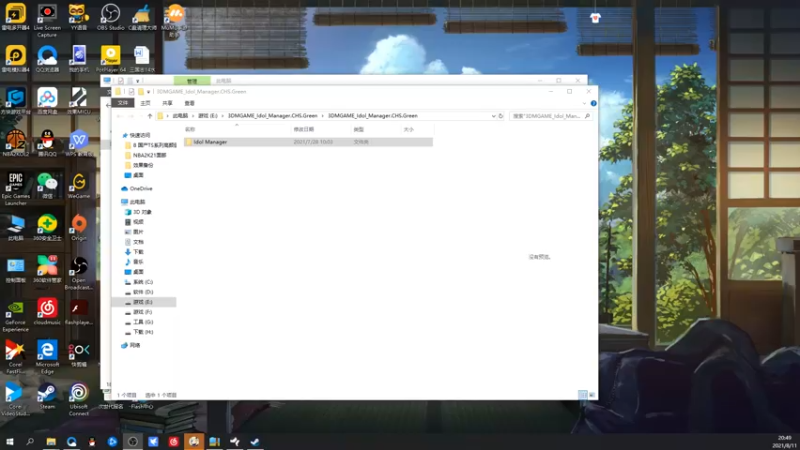
Task: Open 系统 (C:) drive in navigation pane
Action: click(x=143, y=282)
